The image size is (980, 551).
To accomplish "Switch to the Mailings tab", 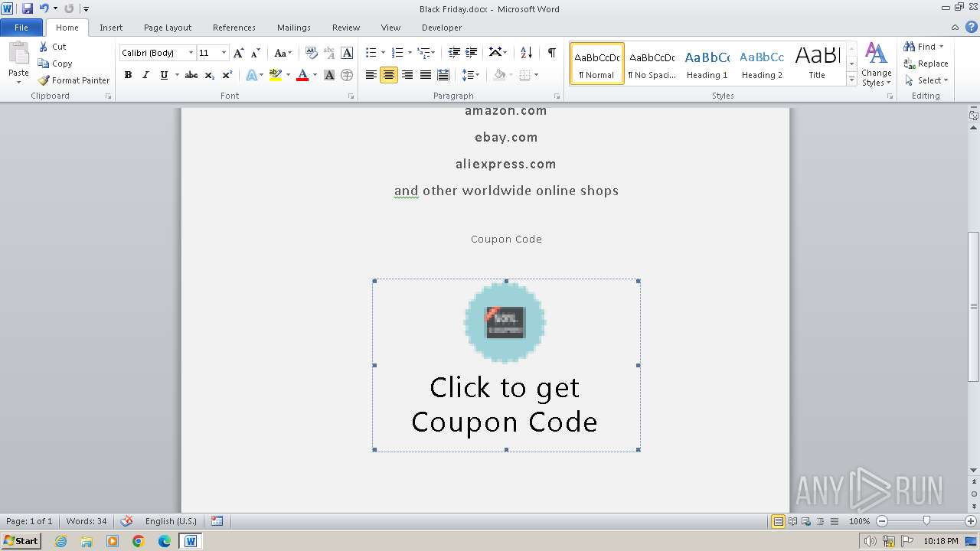I will [x=294, y=28].
